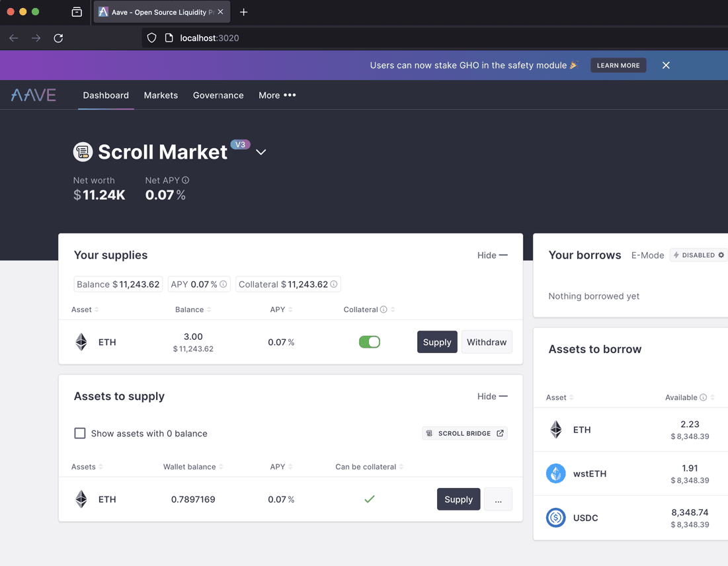Sort Your supplies by APY
This screenshot has height=566, width=728.
pos(282,309)
